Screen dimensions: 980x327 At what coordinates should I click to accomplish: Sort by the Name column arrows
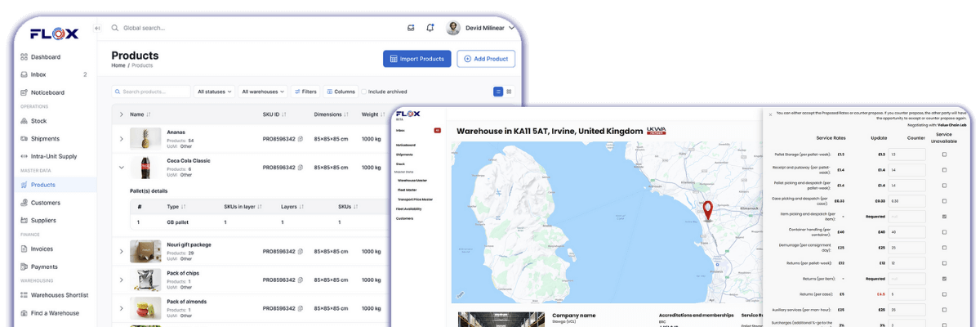[149, 114]
